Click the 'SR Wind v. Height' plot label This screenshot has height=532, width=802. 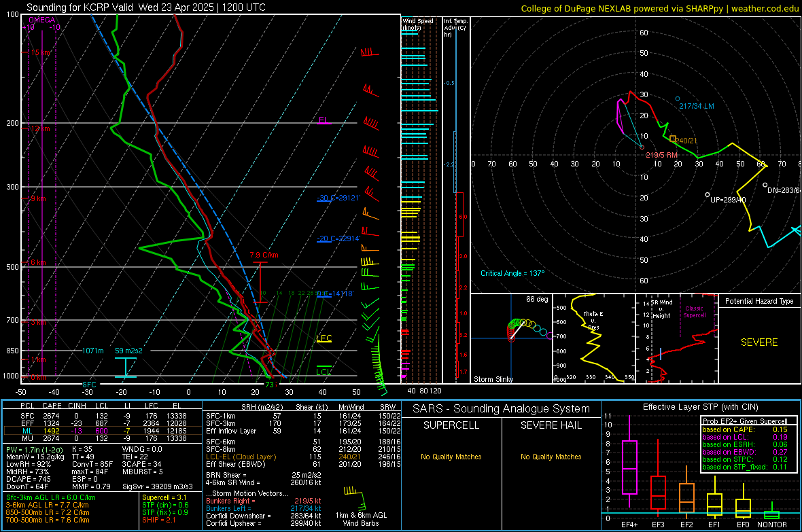[663, 309]
